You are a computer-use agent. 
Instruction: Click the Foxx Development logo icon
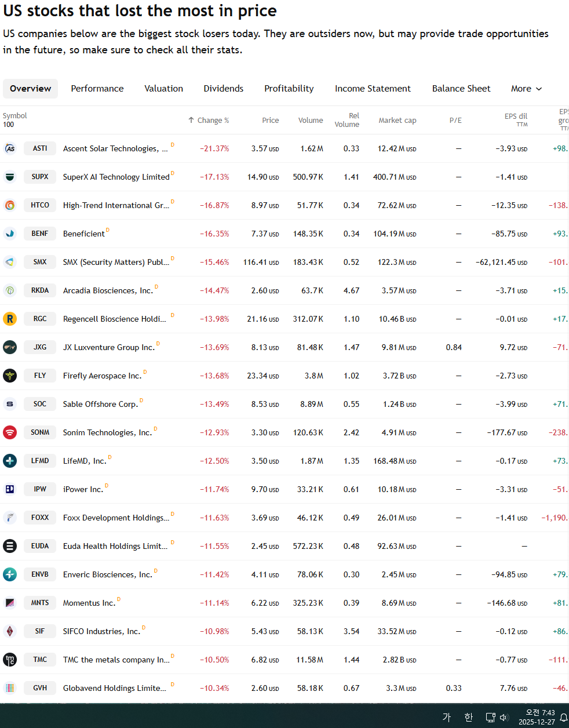10,518
